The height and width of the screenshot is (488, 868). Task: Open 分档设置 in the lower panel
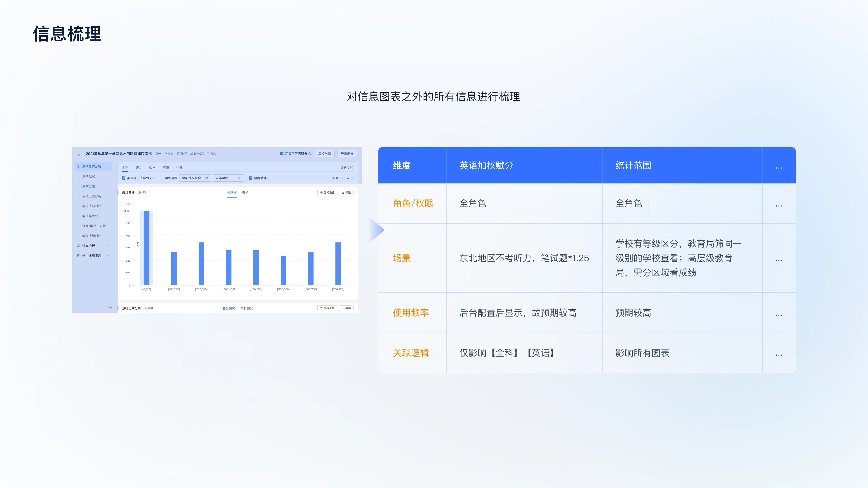coord(327,308)
